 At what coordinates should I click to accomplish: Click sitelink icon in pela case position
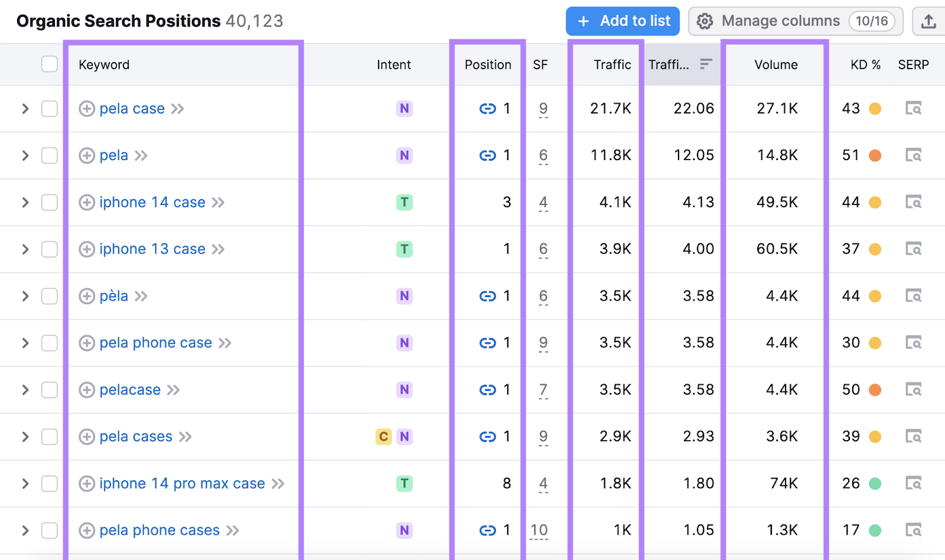tap(487, 109)
